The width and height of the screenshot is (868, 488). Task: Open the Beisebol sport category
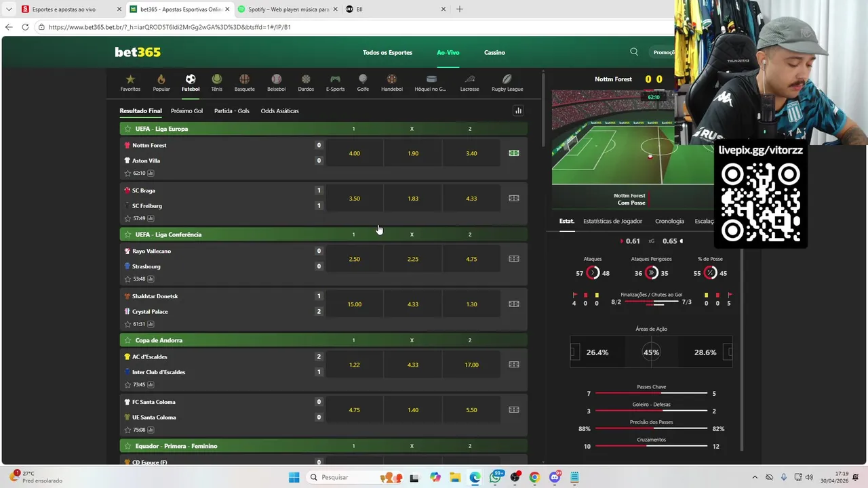(x=276, y=83)
